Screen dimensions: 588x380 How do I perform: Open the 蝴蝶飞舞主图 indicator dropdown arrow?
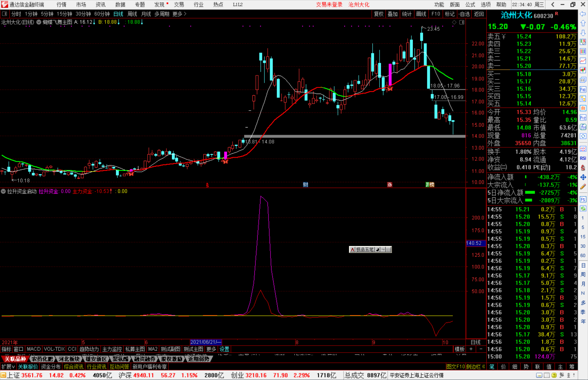pos(39,22)
